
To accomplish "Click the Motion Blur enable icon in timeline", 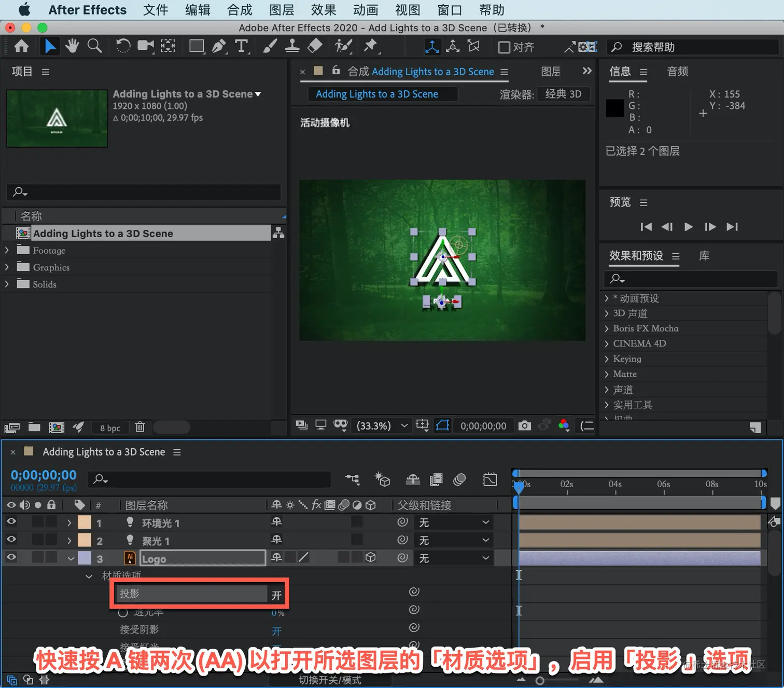I will click(459, 479).
